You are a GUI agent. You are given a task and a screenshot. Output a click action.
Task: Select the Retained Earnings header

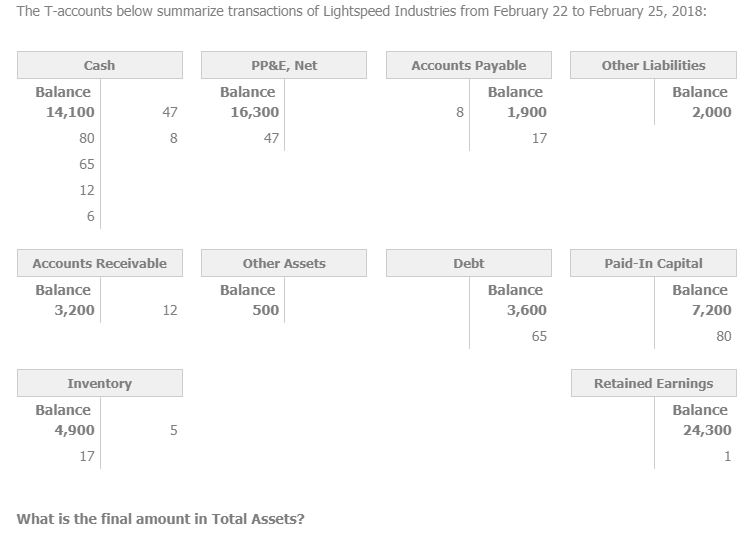pos(653,384)
